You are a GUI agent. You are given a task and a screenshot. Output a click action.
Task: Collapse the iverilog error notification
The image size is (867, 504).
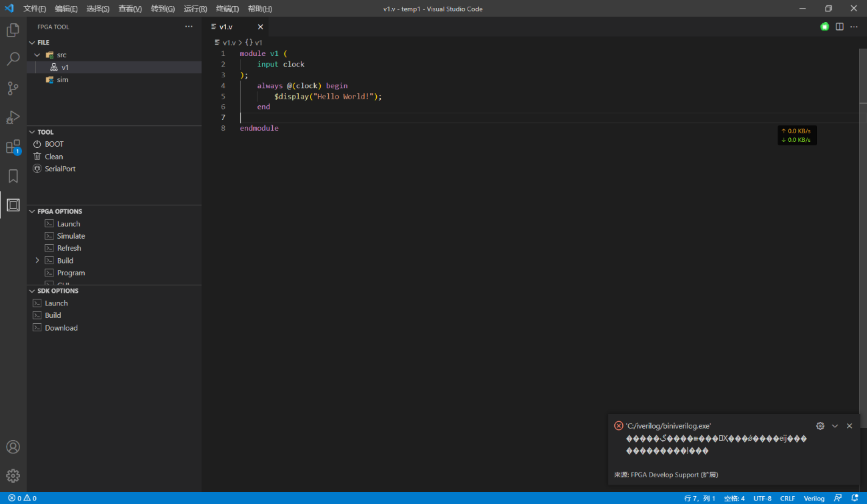click(835, 426)
